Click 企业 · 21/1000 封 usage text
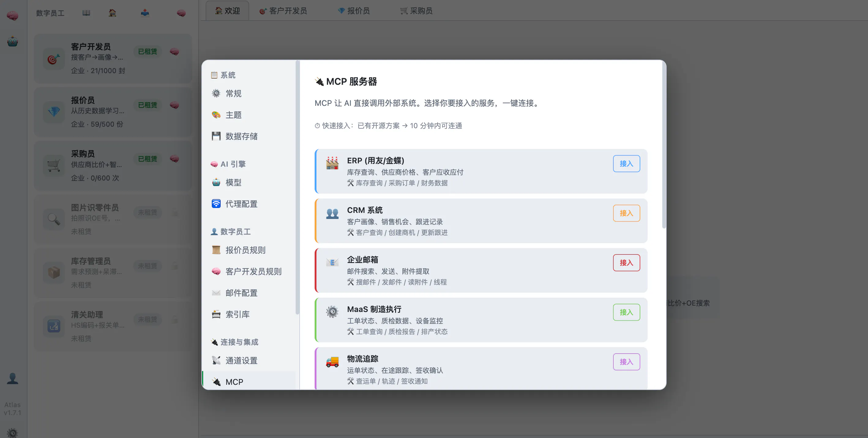The height and width of the screenshot is (438, 868). [x=98, y=71]
